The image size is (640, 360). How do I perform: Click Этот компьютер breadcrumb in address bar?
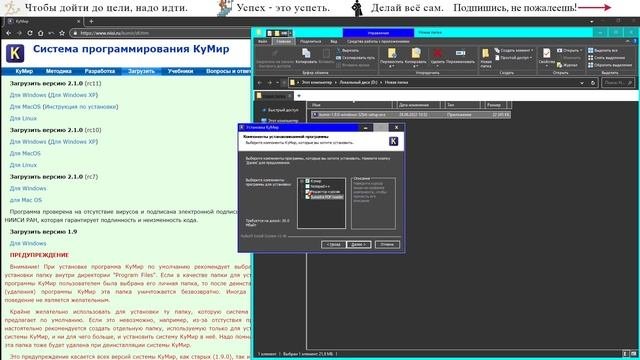tap(317, 83)
